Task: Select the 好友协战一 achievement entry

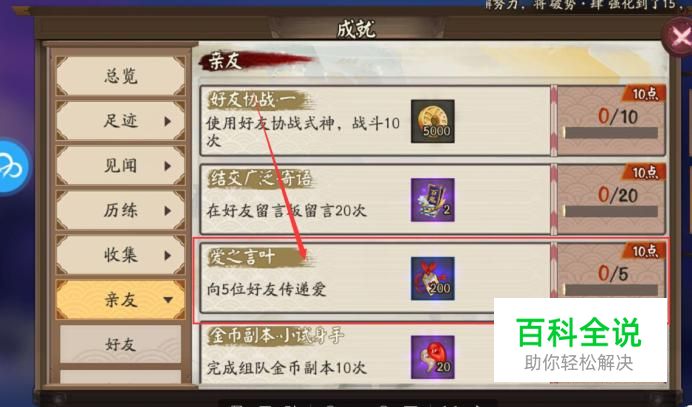Action: [376, 121]
